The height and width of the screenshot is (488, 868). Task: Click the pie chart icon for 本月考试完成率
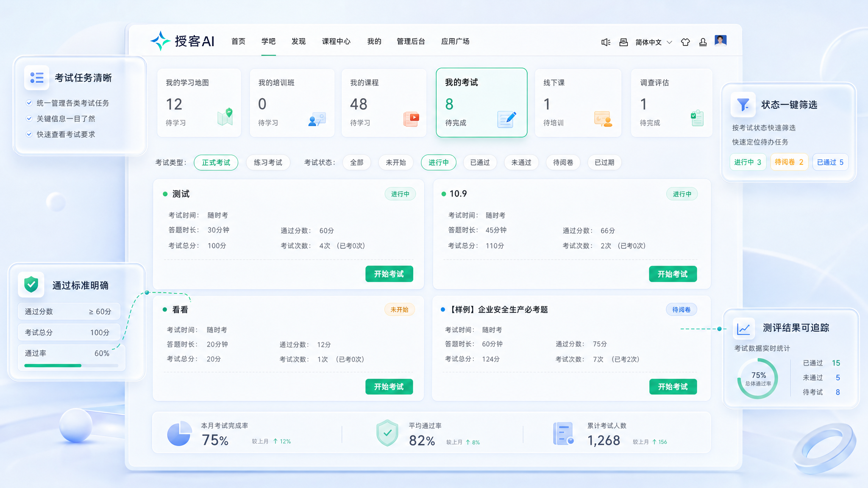pos(179,433)
